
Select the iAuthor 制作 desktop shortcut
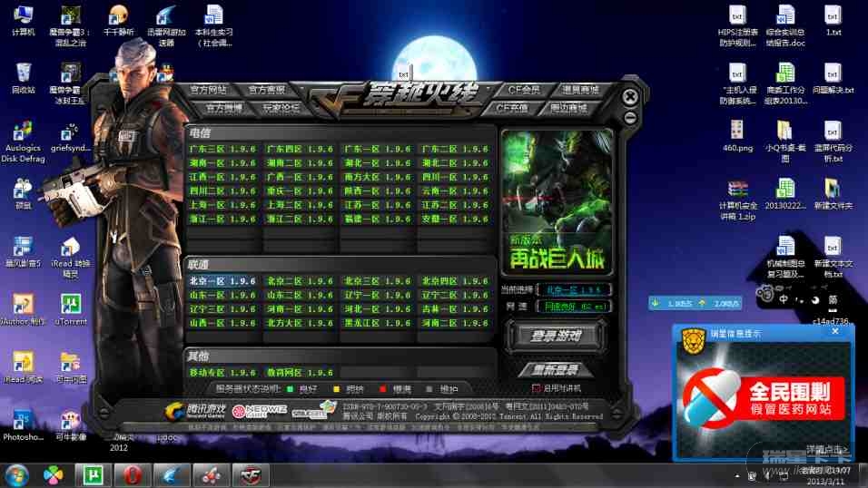tap(23, 309)
